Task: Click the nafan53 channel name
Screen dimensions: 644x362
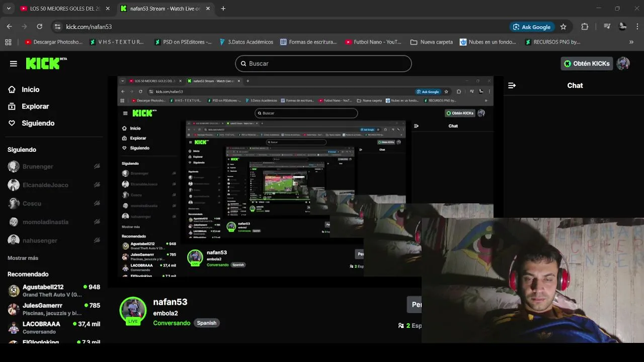Action: tap(170, 302)
